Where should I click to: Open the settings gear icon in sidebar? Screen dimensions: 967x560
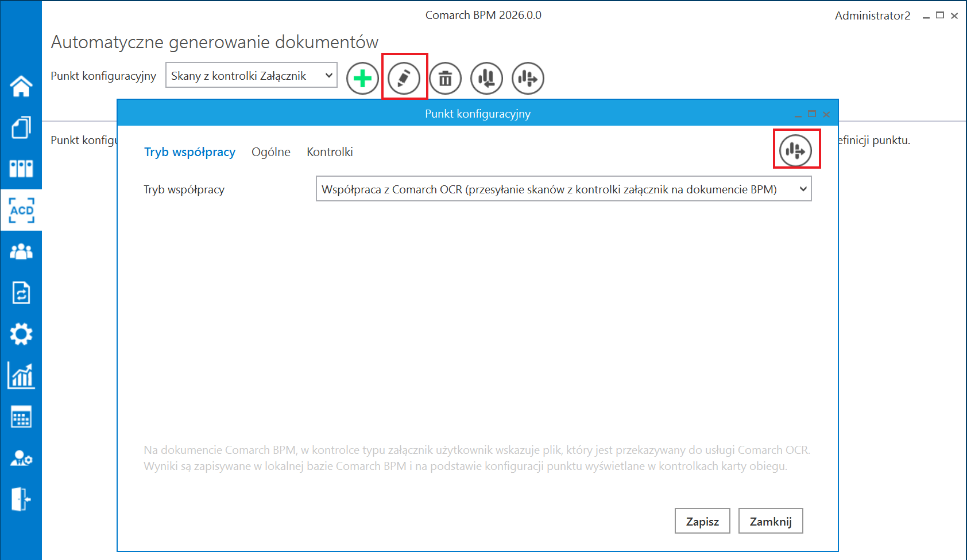(x=21, y=334)
